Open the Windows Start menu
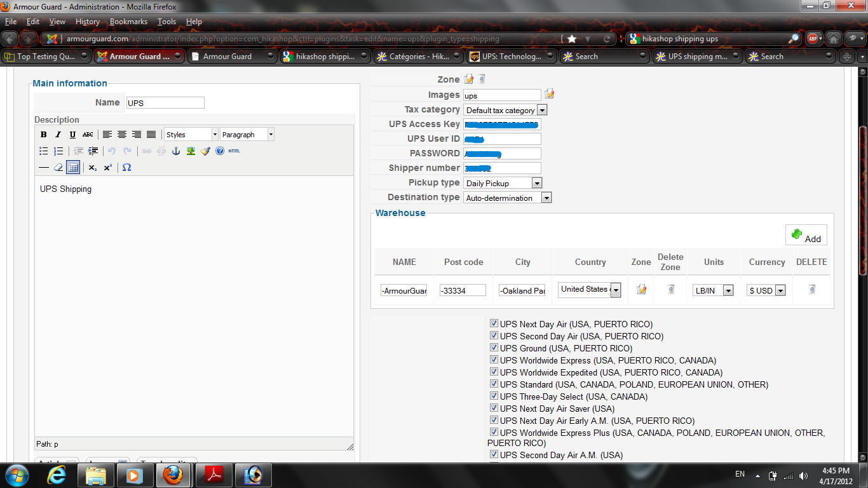Screen dimensions: 868x488 click(x=16, y=475)
